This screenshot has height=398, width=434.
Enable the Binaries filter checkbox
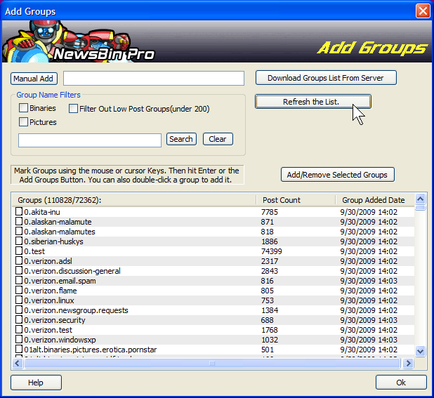23,108
